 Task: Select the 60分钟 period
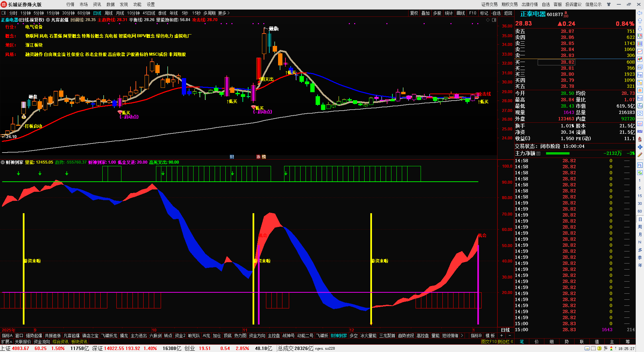tap(84, 13)
